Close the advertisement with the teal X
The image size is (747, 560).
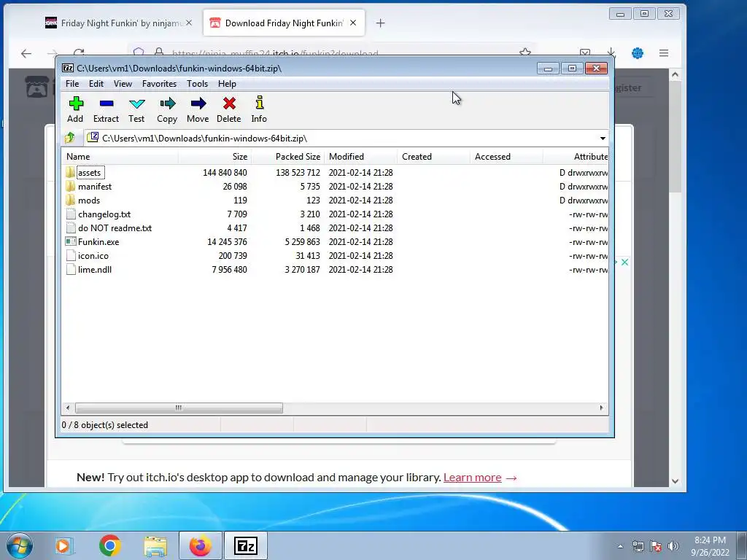(x=624, y=262)
